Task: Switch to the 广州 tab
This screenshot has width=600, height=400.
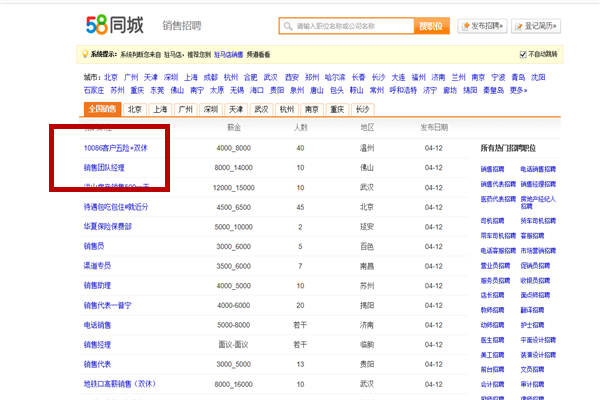Action: (186, 109)
